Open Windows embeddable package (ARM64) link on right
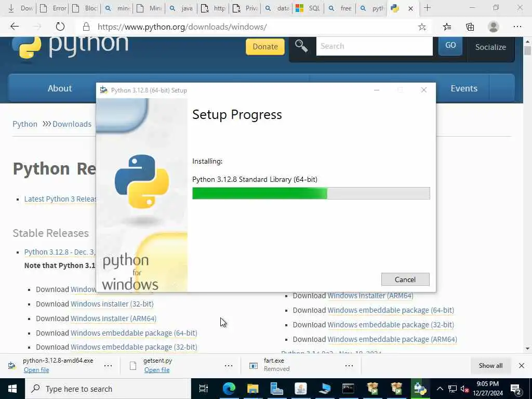This screenshot has height=399, width=532. click(392, 339)
